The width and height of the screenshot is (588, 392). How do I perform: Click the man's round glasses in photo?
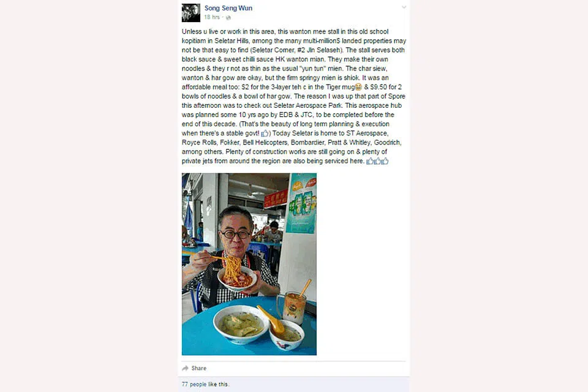pos(235,235)
